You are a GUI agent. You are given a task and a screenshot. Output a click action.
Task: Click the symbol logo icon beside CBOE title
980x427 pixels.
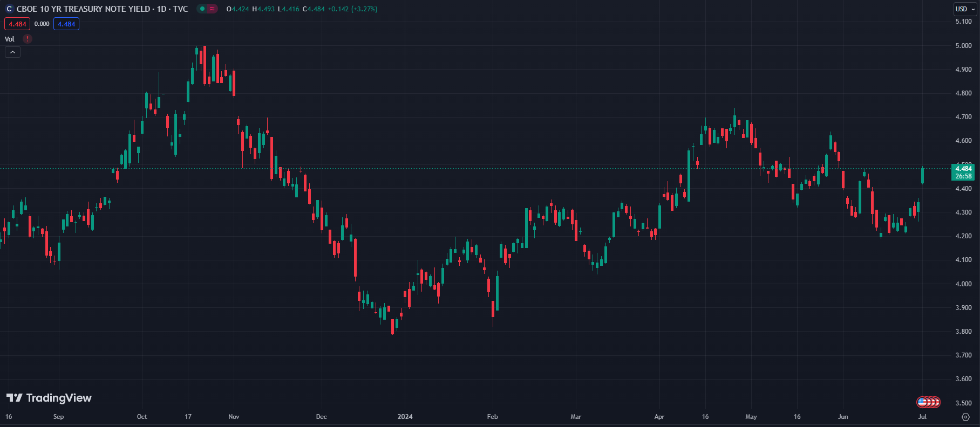point(9,9)
